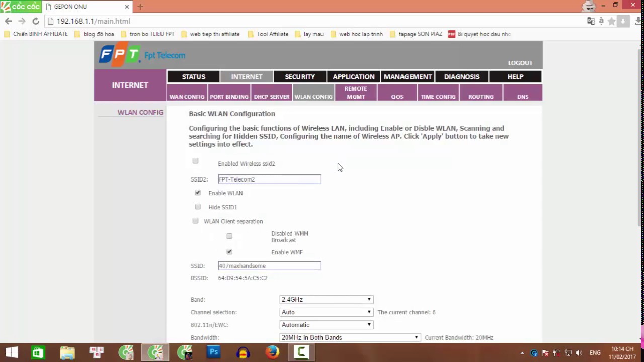Open the Bandwidth dropdown 20MHz in Both Bands
This screenshot has height=362, width=644.
[350, 337]
